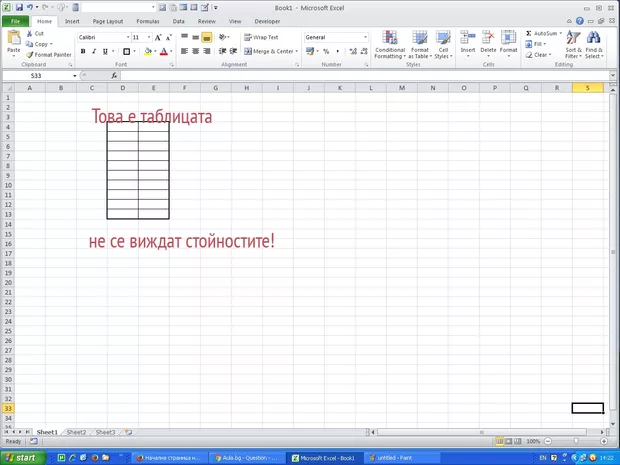Click the Paste icon in Clipboard group
Viewport: 620px width, 465px height.
(13, 40)
